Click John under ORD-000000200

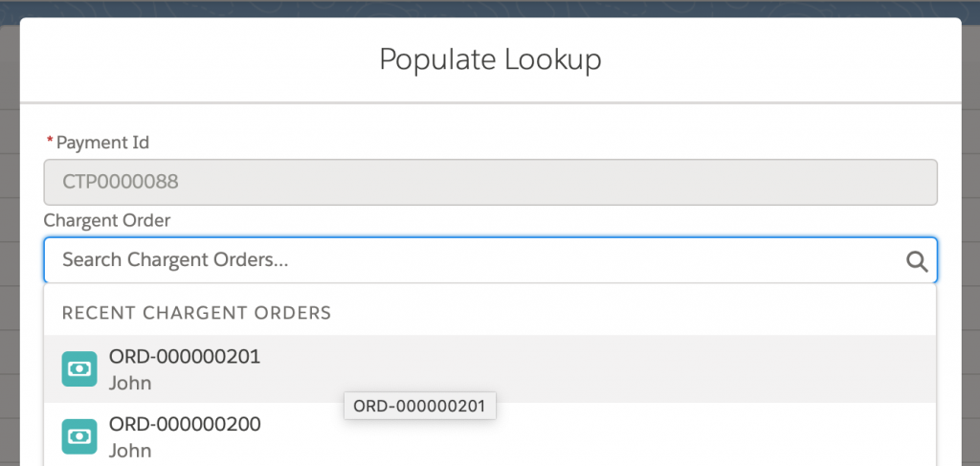(x=130, y=450)
